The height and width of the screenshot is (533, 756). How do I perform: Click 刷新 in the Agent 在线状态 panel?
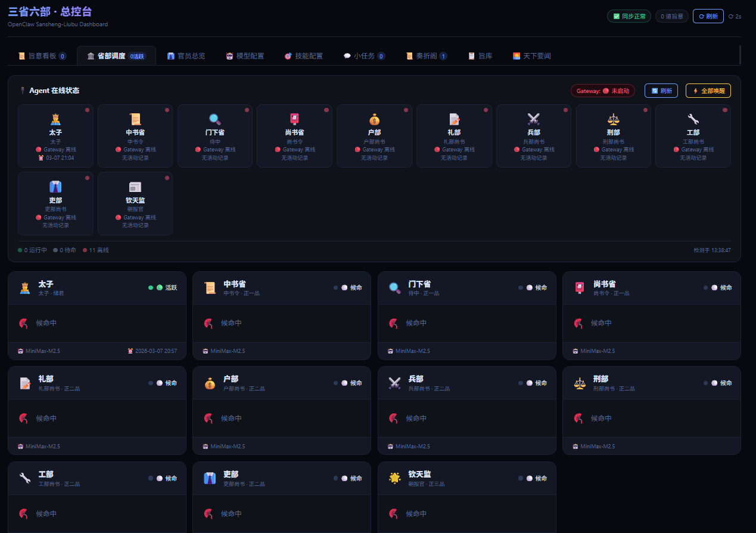coord(661,91)
